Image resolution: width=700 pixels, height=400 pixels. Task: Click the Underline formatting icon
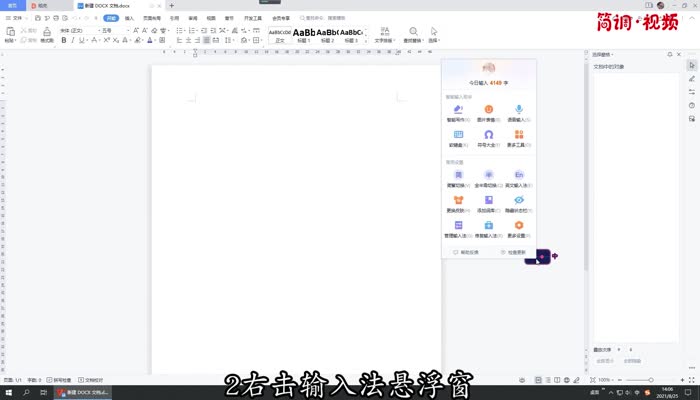coord(81,40)
